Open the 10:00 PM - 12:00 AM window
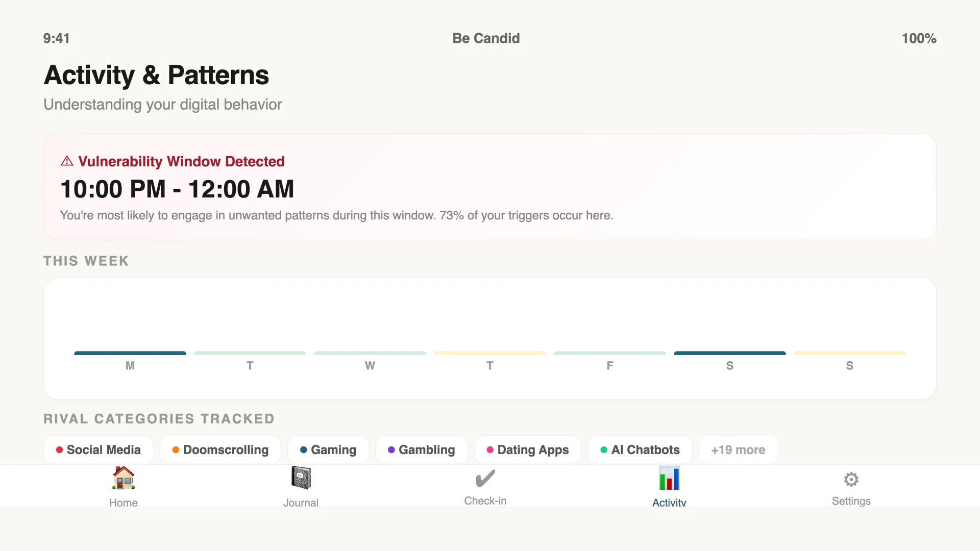 [x=177, y=189]
